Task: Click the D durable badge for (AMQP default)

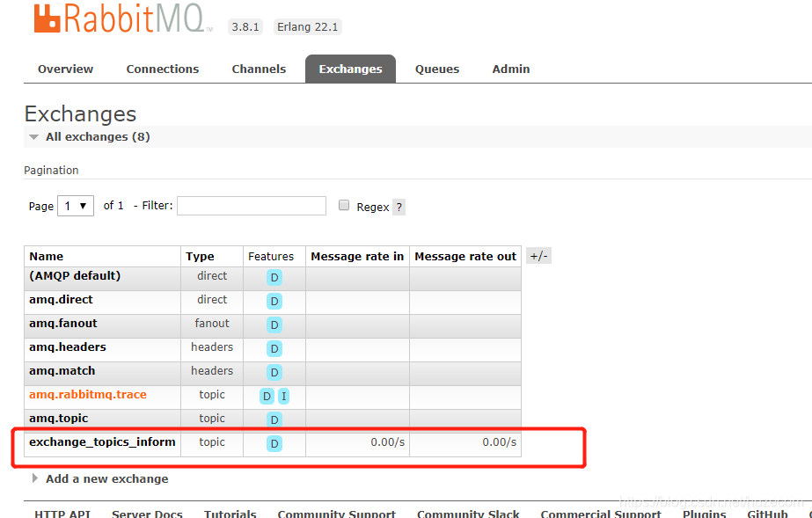Action: point(274,277)
